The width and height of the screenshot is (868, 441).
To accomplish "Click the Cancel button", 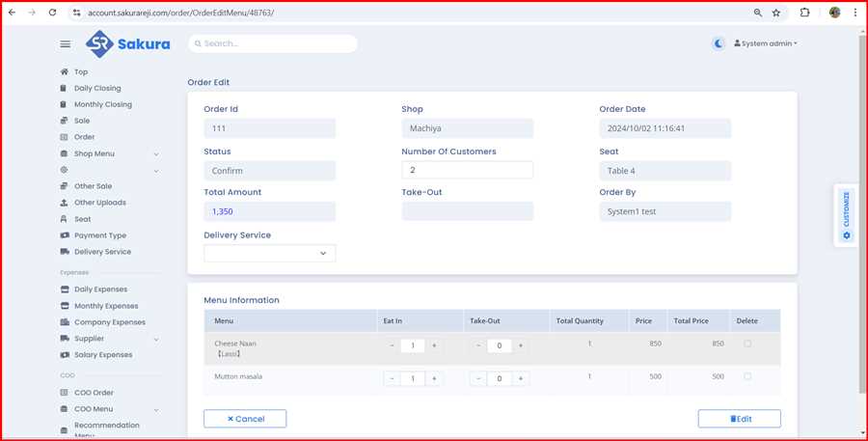I will point(245,419).
